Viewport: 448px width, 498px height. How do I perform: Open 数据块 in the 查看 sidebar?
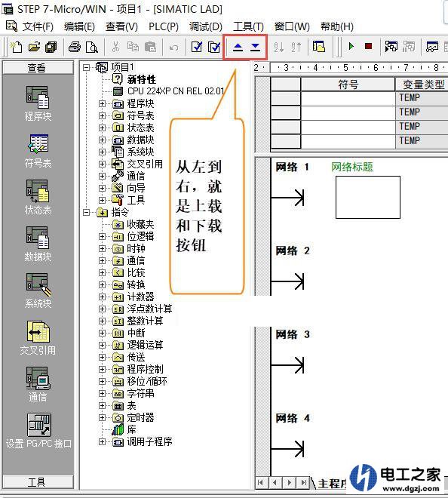(38, 244)
